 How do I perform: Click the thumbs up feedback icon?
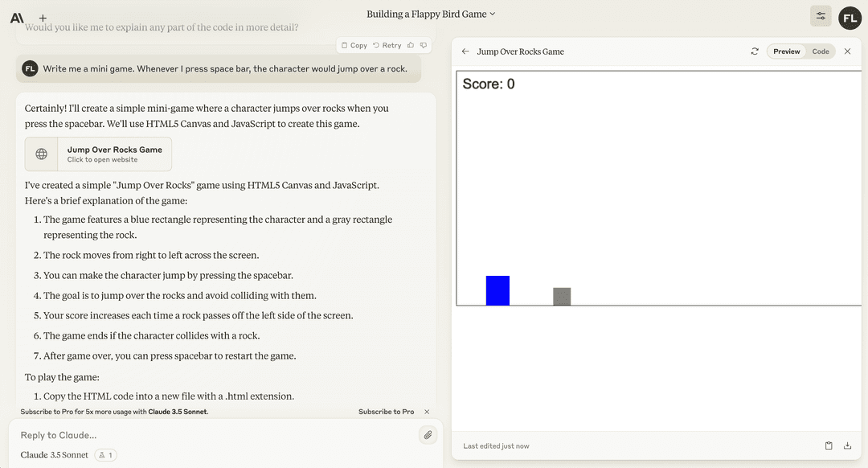pyautogui.click(x=411, y=46)
